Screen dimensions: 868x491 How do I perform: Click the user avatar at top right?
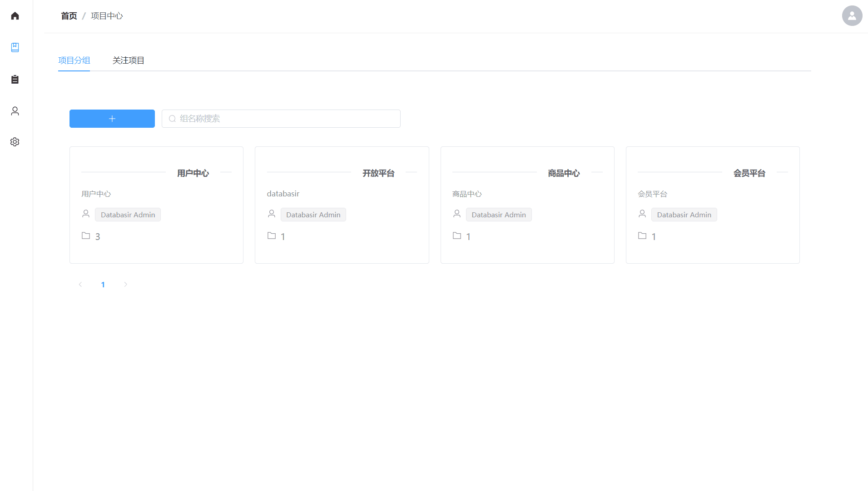[x=852, y=16]
